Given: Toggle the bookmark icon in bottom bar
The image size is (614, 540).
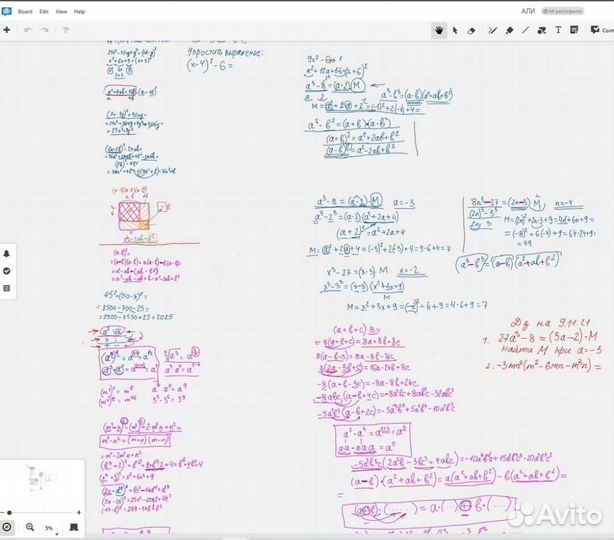Looking at the screenshot, I should (73, 527).
